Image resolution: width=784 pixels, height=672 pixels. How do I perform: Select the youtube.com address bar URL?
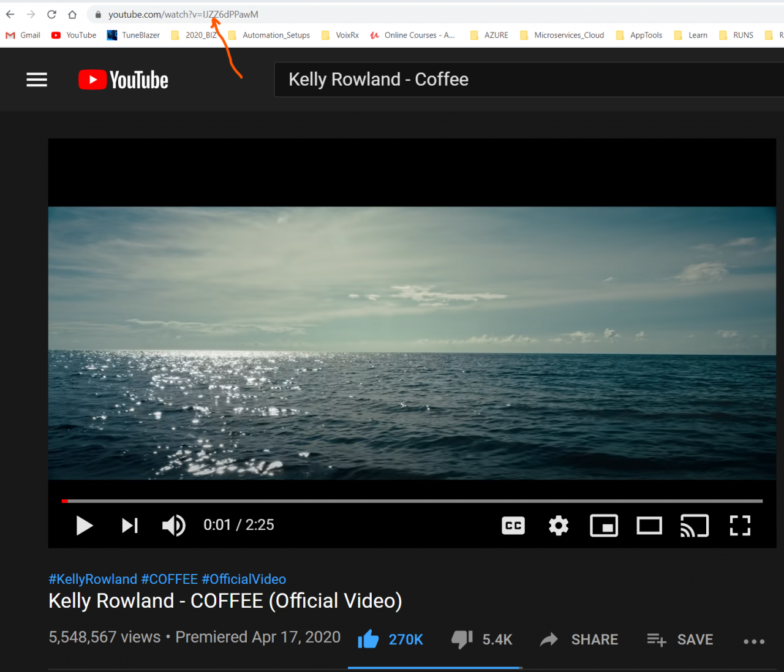(183, 14)
